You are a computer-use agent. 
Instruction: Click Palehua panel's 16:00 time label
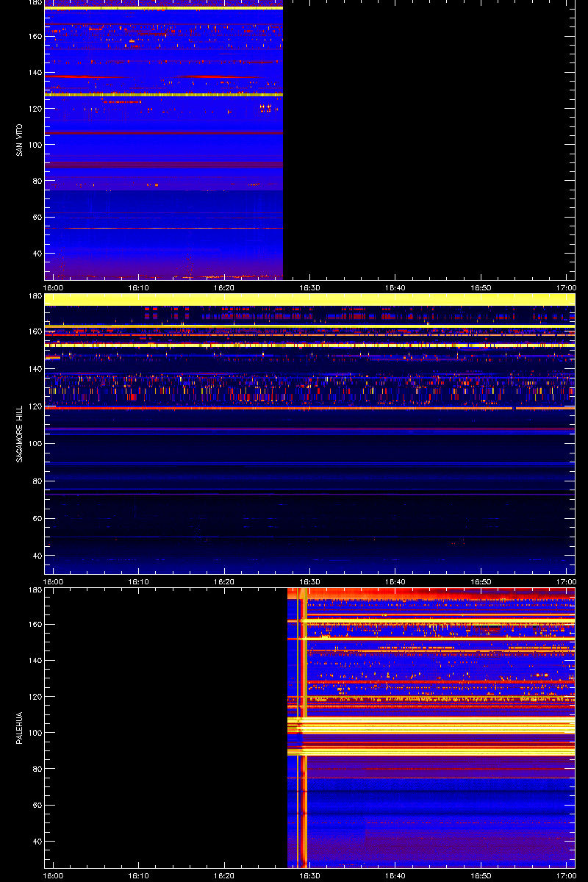54,876
